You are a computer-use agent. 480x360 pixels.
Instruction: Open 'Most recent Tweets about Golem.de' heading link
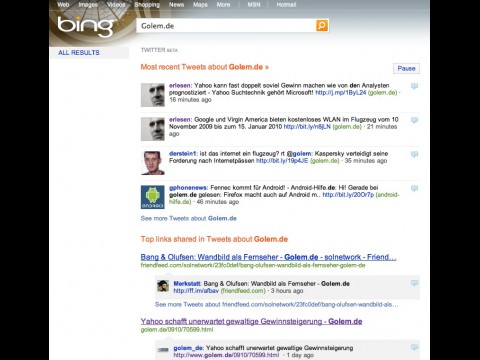tap(204, 67)
